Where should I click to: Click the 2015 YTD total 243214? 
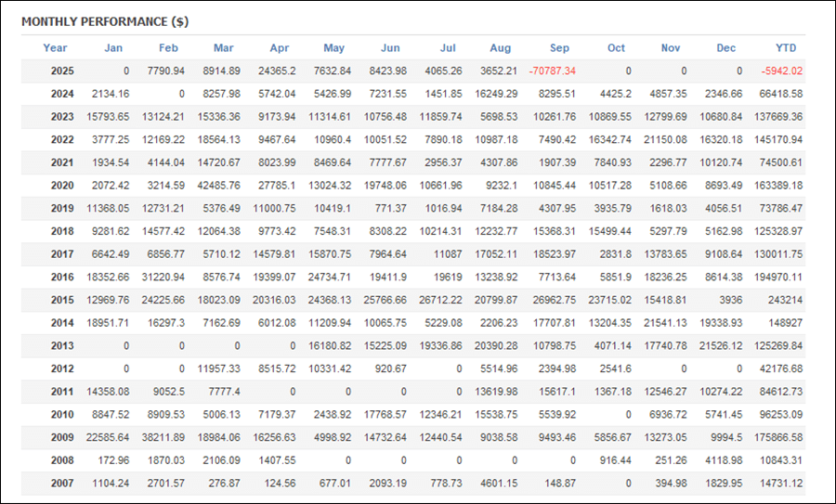coord(785,300)
